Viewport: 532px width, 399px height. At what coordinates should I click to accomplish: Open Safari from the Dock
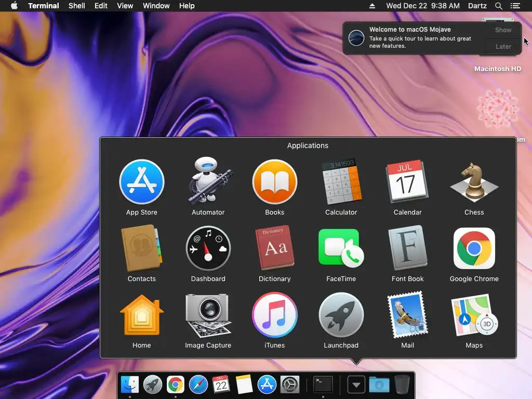[x=198, y=385]
